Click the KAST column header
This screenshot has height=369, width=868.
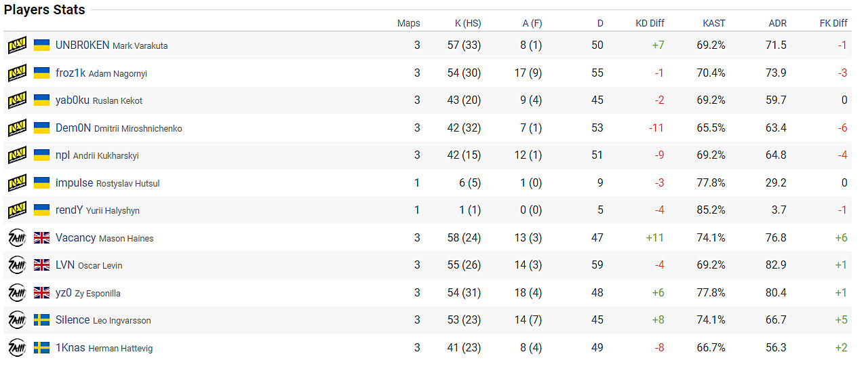click(714, 23)
